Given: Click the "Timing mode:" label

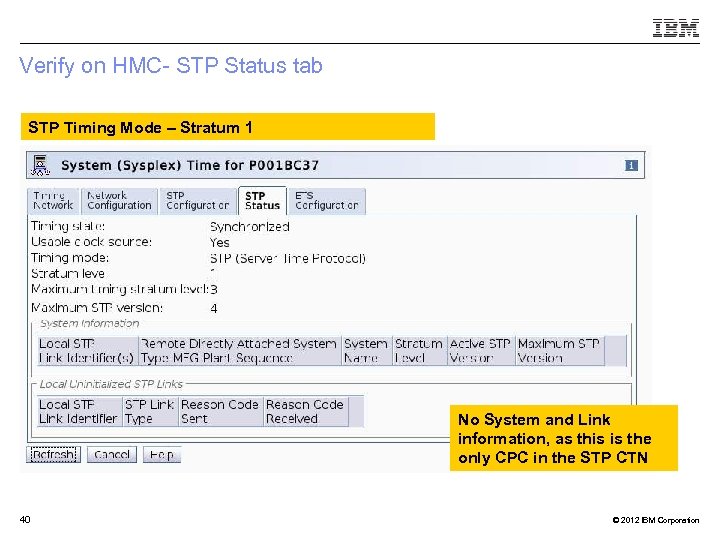Looking at the screenshot, I should pyautogui.click(x=70, y=258).
